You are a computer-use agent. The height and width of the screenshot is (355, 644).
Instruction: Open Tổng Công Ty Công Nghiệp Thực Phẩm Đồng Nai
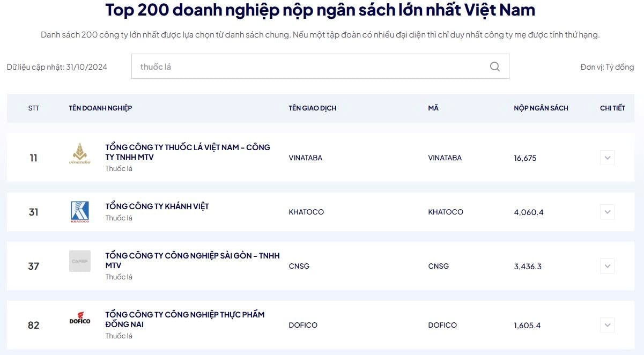coord(184,319)
